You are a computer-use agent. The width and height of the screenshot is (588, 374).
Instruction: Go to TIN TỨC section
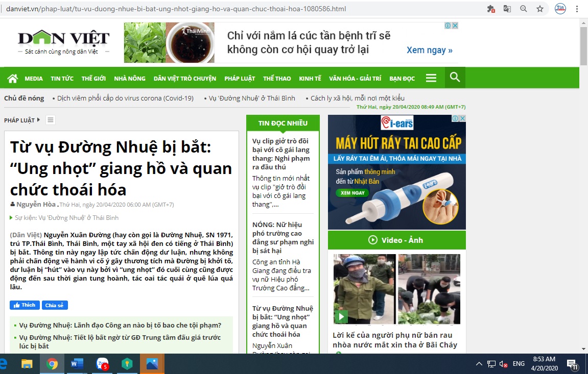point(62,78)
